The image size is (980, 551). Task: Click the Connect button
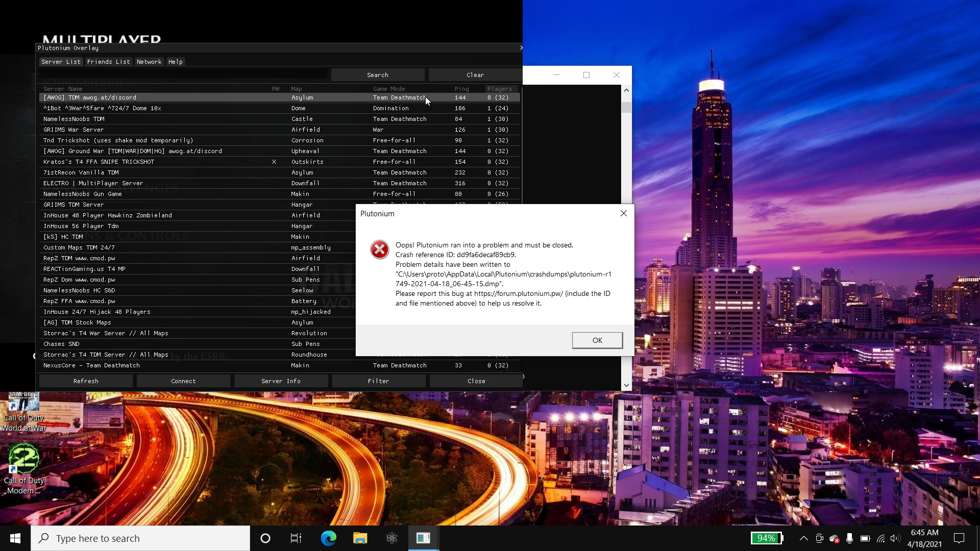pyautogui.click(x=184, y=381)
